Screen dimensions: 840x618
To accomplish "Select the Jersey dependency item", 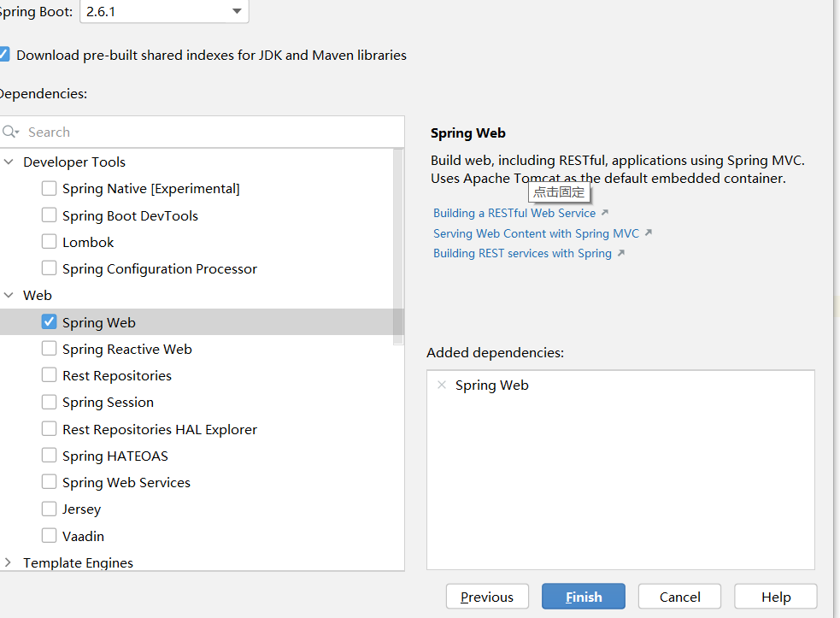I will [x=81, y=509].
